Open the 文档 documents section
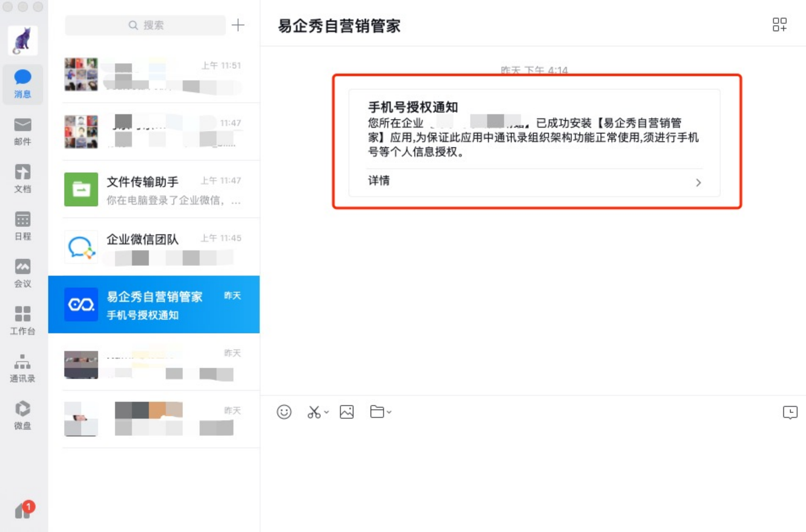The width and height of the screenshot is (806, 532). pyautogui.click(x=23, y=179)
